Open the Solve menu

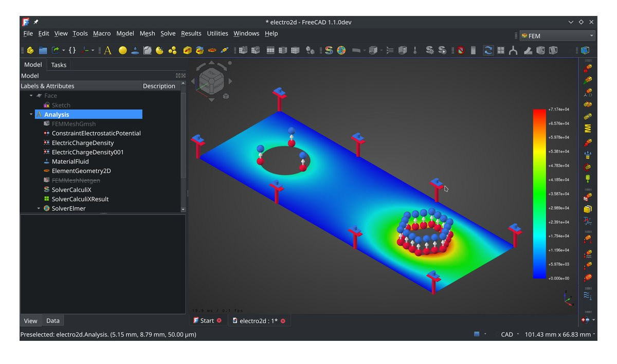click(168, 33)
